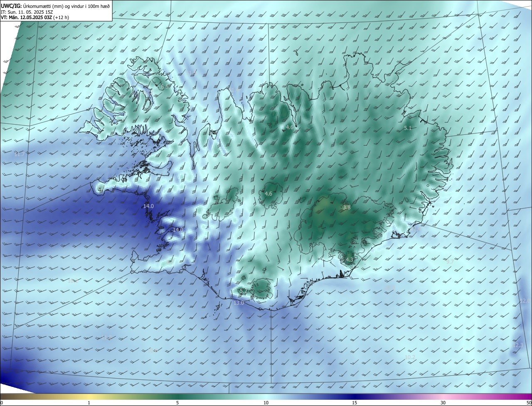
Task: Click the "13.0" value label on the south coast
Action: click(239, 303)
